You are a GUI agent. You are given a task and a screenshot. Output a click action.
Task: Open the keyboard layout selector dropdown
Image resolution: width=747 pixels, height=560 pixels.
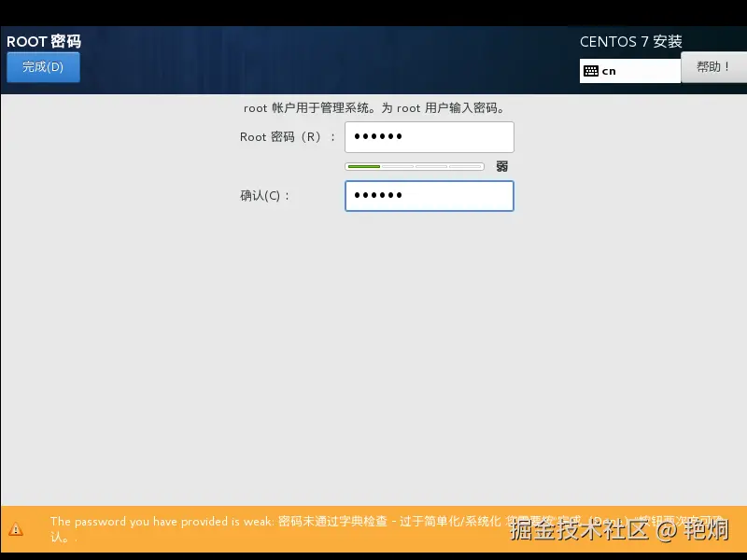click(629, 70)
